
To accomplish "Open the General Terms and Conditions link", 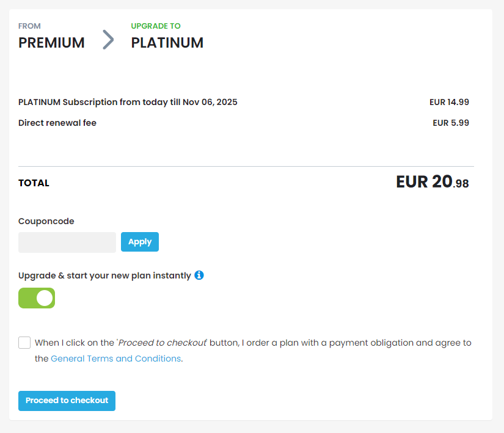I will (x=115, y=358).
